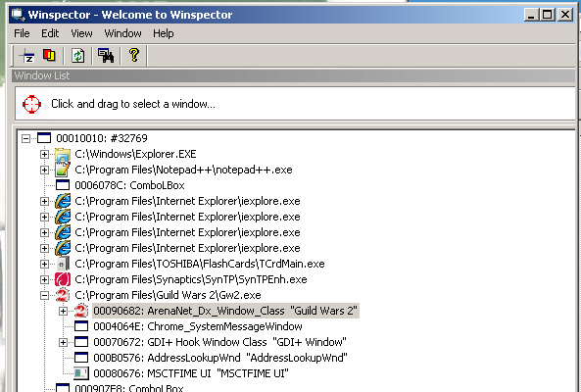Click the window icon beside 0006078C ComboLBox

pyautogui.click(x=63, y=185)
